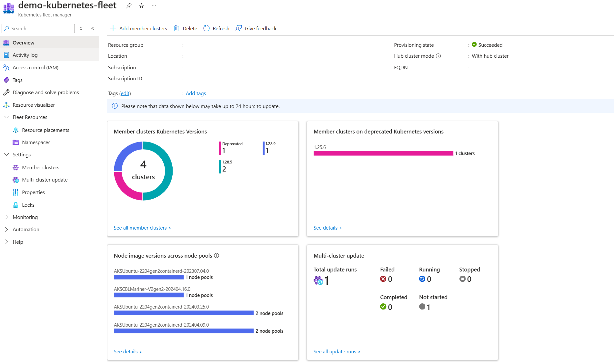This screenshot has width=614, height=364.
Task: Click the teal 1.28.5 legend swatch
Action: (x=220, y=167)
